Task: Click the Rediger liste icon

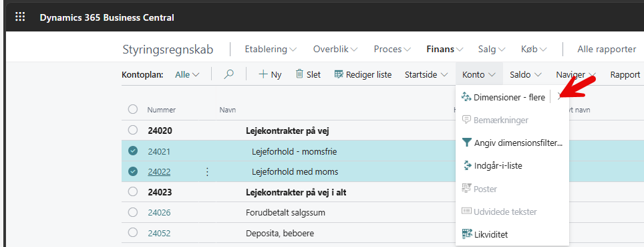Action: click(x=339, y=74)
